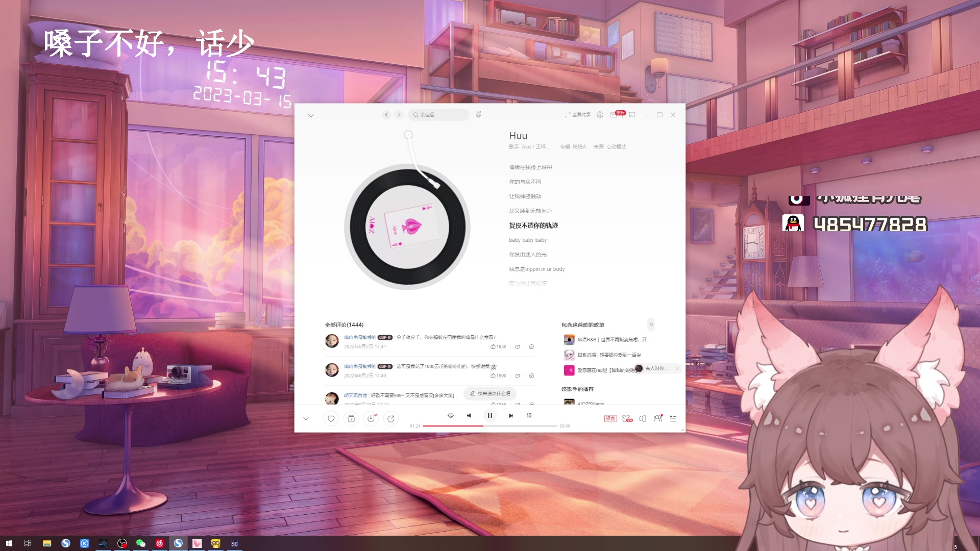Collapse the player with the top-left chevron
Image resolution: width=980 pixels, height=551 pixels.
(311, 116)
